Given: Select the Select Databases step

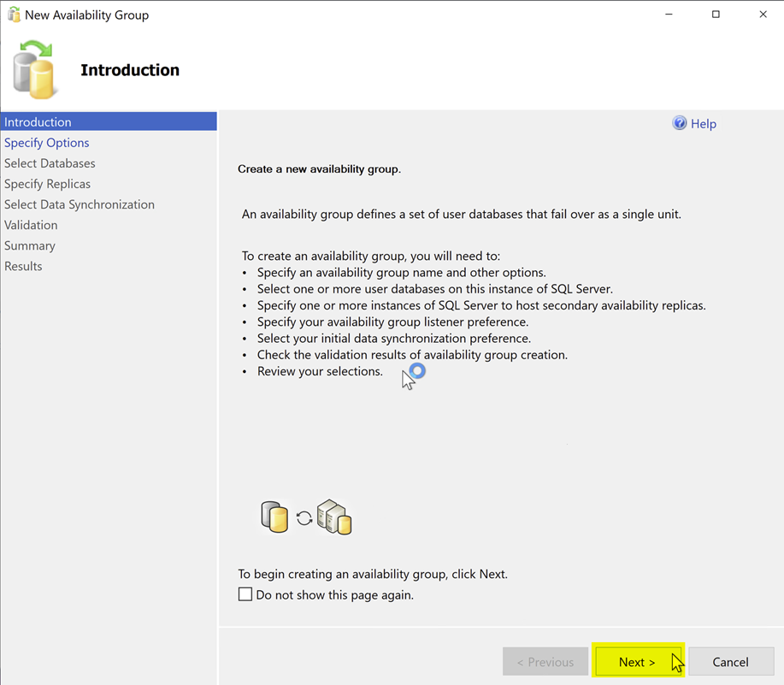Looking at the screenshot, I should [x=50, y=163].
